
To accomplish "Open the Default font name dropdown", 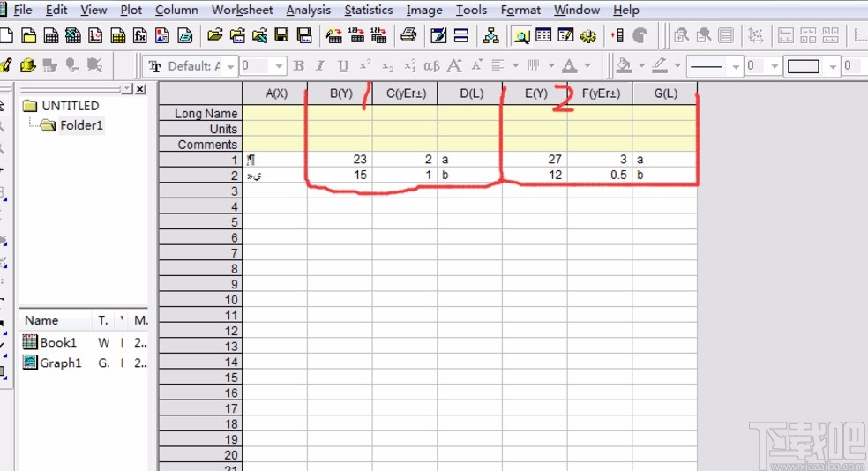I will tap(230, 66).
